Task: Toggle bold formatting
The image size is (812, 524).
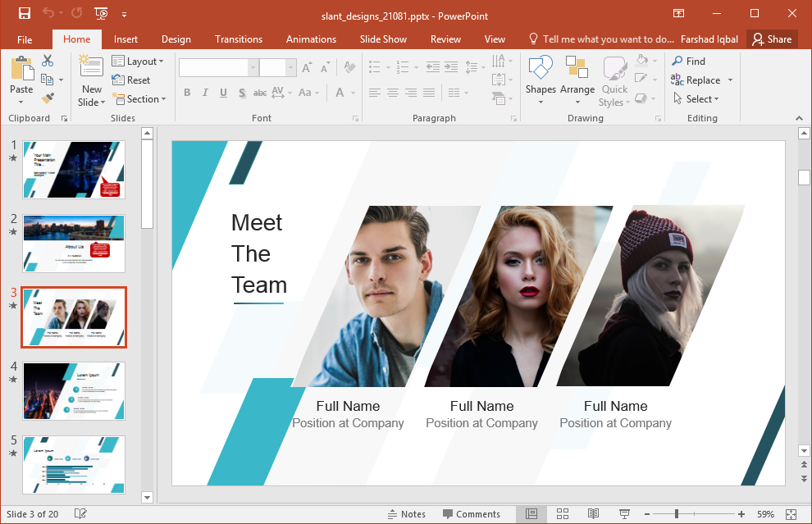Action: [187, 93]
